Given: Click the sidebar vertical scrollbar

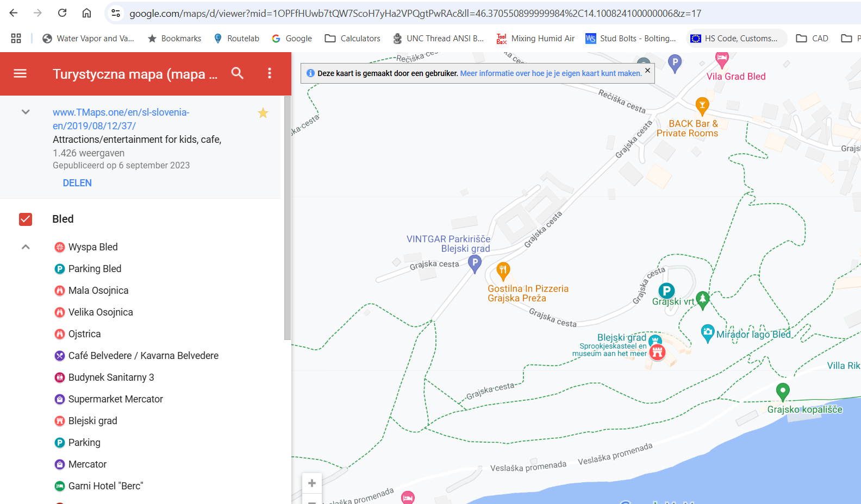Looking at the screenshot, I should (x=287, y=217).
